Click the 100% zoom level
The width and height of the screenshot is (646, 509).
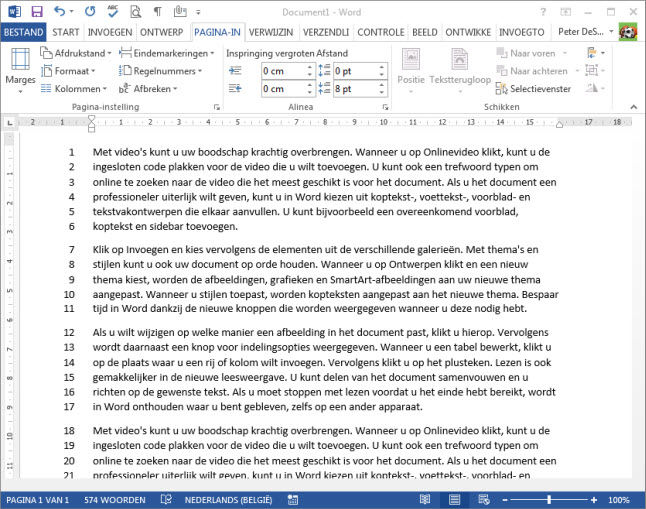coord(619,500)
